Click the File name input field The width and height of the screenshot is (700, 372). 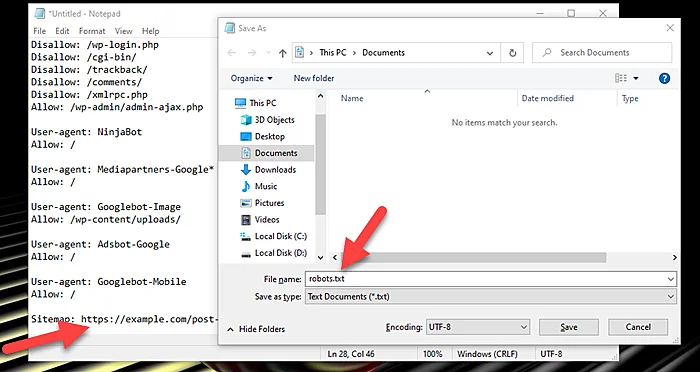coord(491,279)
